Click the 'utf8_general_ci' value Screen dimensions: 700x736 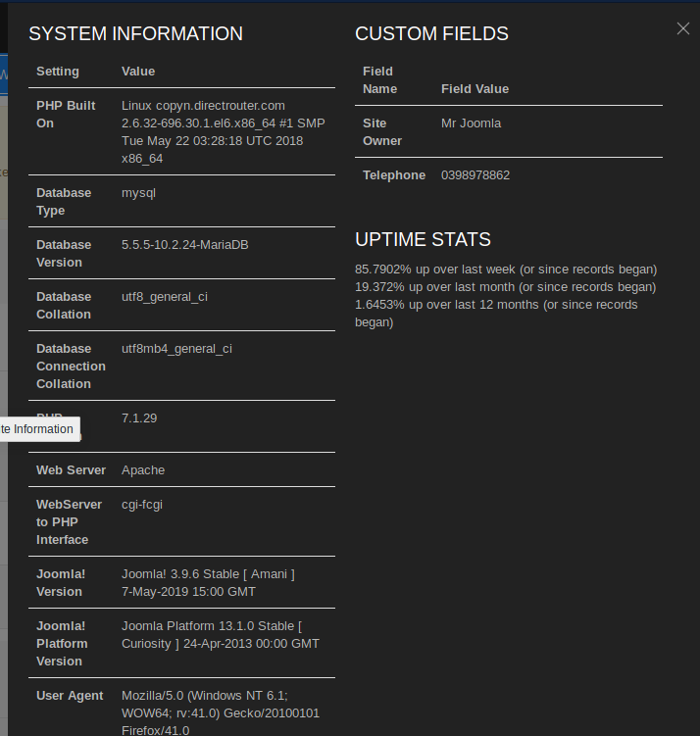tap(165, 297)
